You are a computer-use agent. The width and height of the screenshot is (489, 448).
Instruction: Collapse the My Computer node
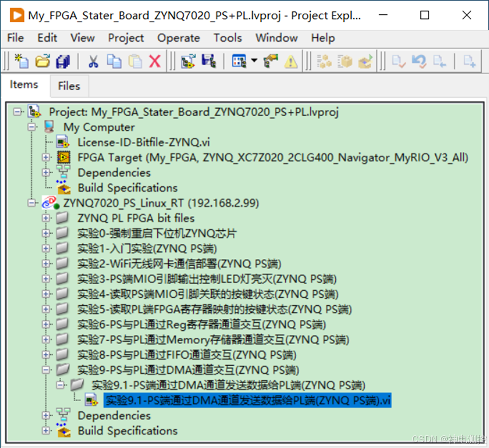coord(31,127)
